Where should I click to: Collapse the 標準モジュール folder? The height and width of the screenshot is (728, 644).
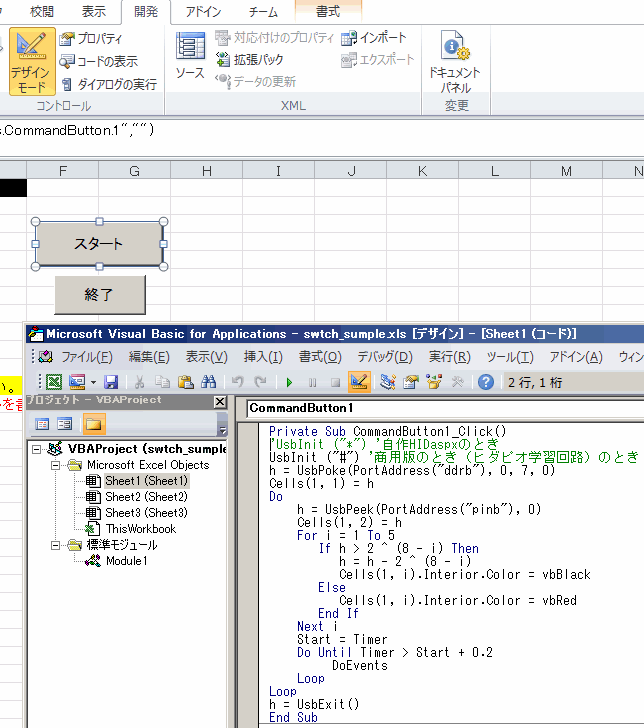56,545
